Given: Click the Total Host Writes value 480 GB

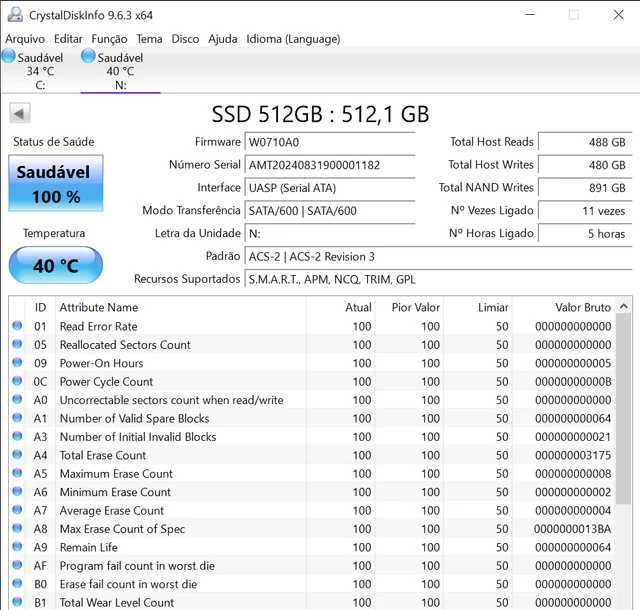Looking at the screenshot, I should pyautogui.click(x=585, y=165).
